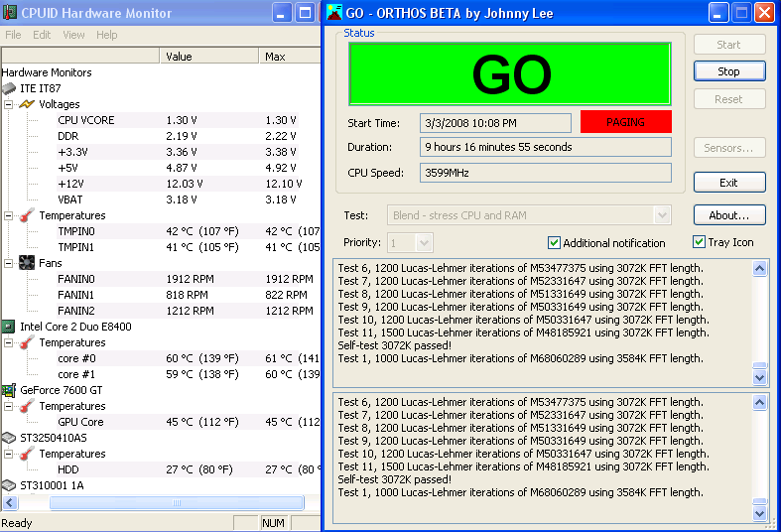The image size is (781, 532).
Task: Collapse the Voltages tree node
Action: 9,104
